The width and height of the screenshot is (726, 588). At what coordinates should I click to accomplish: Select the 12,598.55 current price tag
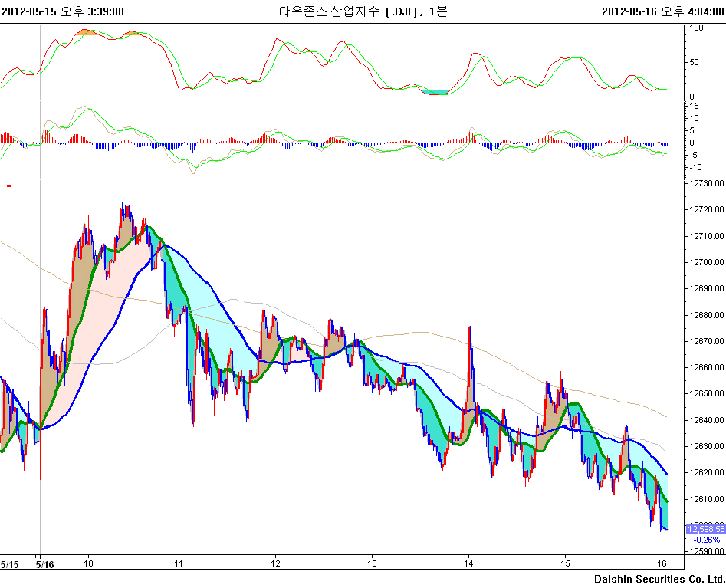coord(705,529)
